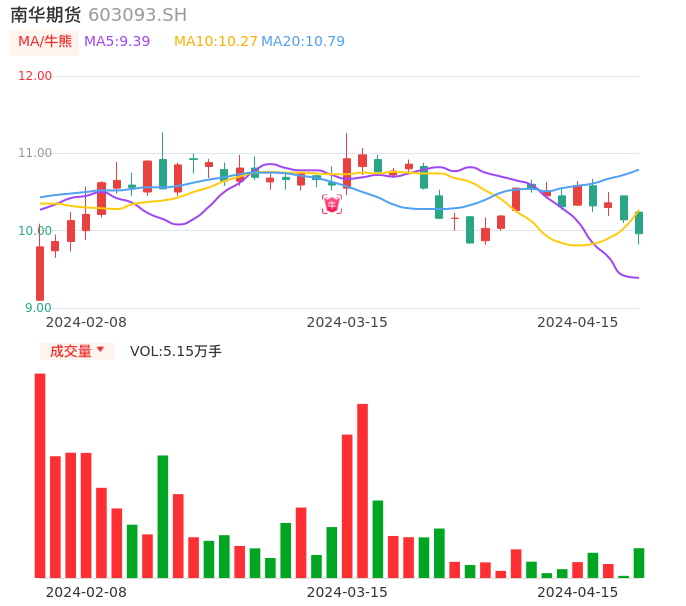Viewport: 686px width, 606px height.
Task: Click the VOL:5.15万手 volume readout
Action: pos(176,351)
